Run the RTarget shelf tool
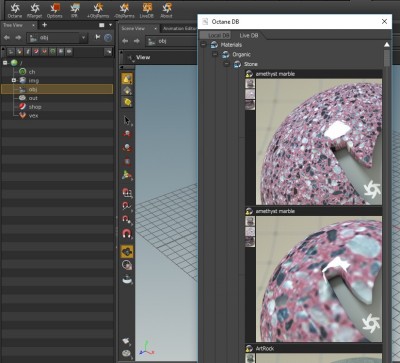The width and height of the screenshot is (400, 363). click(34, 10)
